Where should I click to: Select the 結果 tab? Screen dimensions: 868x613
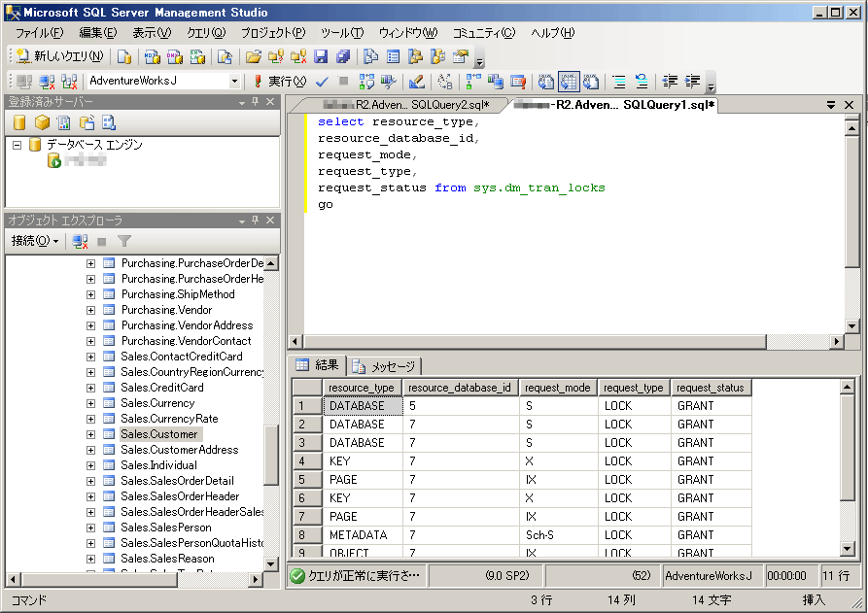317,365
